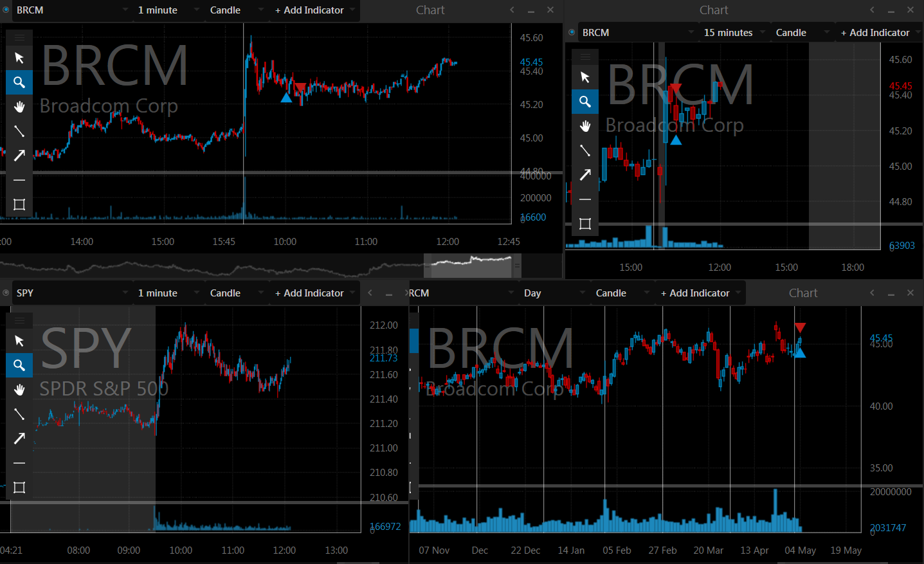This screenshot has width=924, height=564.
Task: Open Candle style dropdown in BRCM 1 minute chart
Action: click(x=236, y=10)
